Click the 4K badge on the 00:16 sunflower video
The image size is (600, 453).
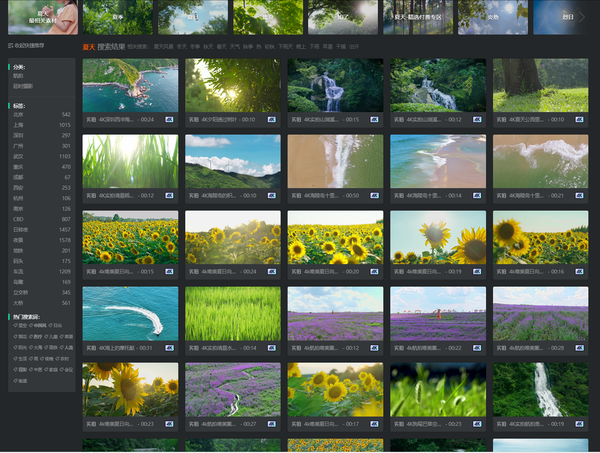[579, 271]
